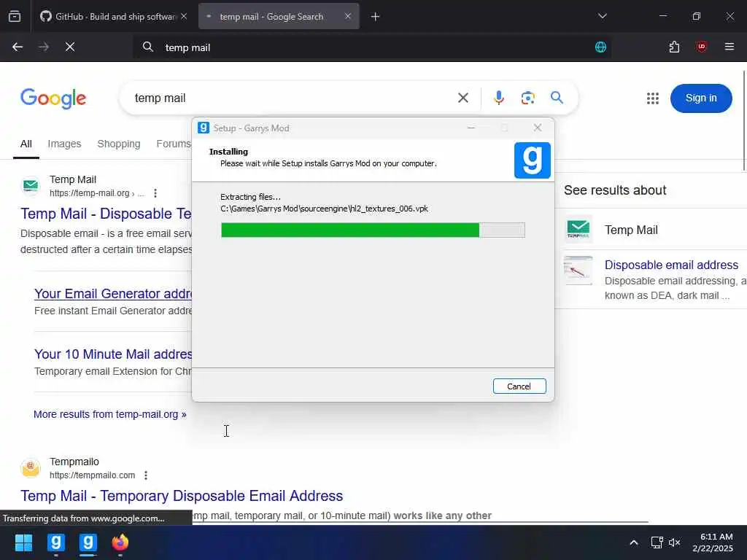
Task: Search by image with Lens icon
Action: click(x=528, y=98)
